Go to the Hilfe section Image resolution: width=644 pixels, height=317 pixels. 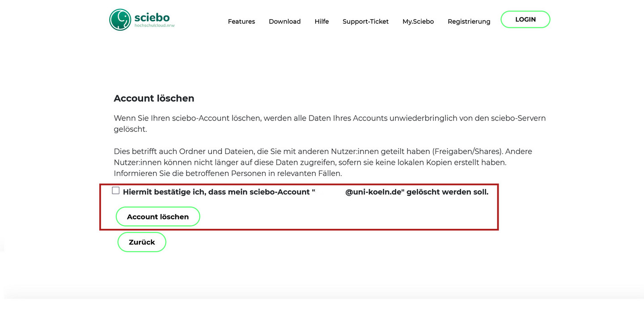[x=322, y=21]
